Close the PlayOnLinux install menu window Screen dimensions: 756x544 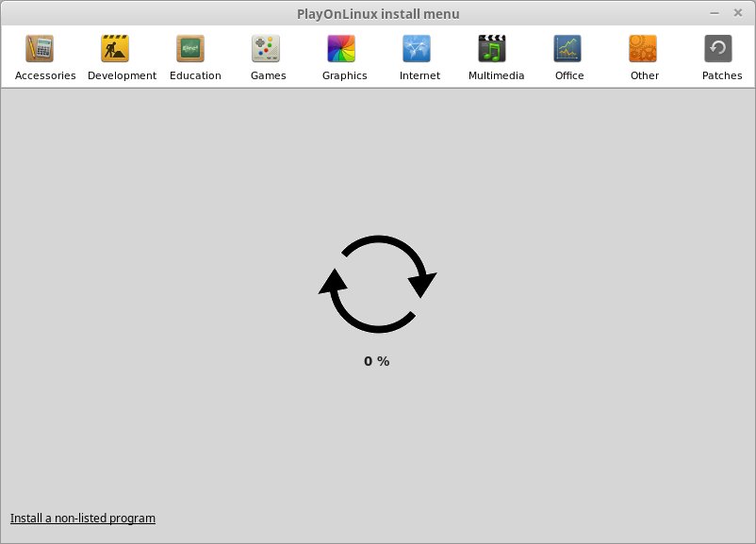click(x=738, y=13)
